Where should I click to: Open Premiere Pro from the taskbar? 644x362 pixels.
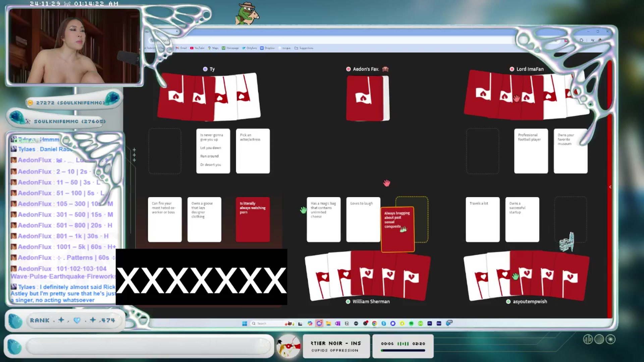click(430, 323)
